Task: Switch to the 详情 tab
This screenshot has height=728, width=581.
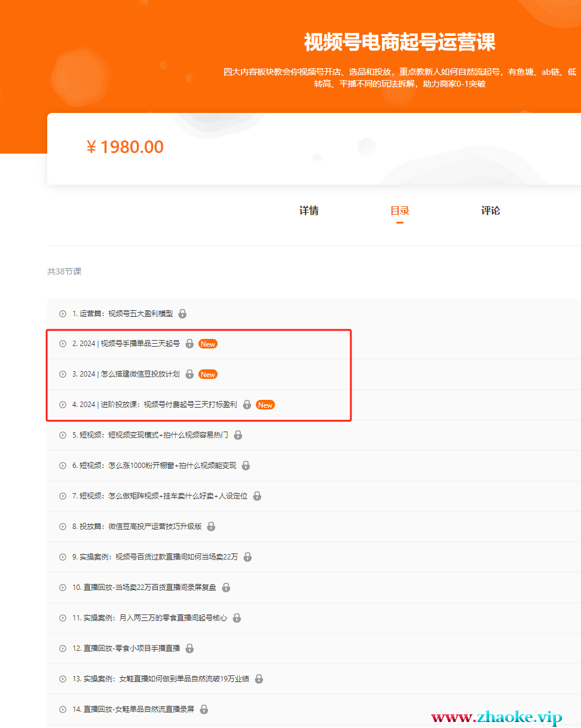Action: pos(309,211)
